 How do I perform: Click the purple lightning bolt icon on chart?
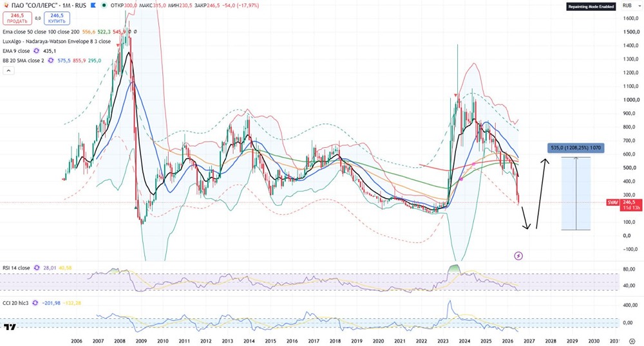[x=518, y=256]
